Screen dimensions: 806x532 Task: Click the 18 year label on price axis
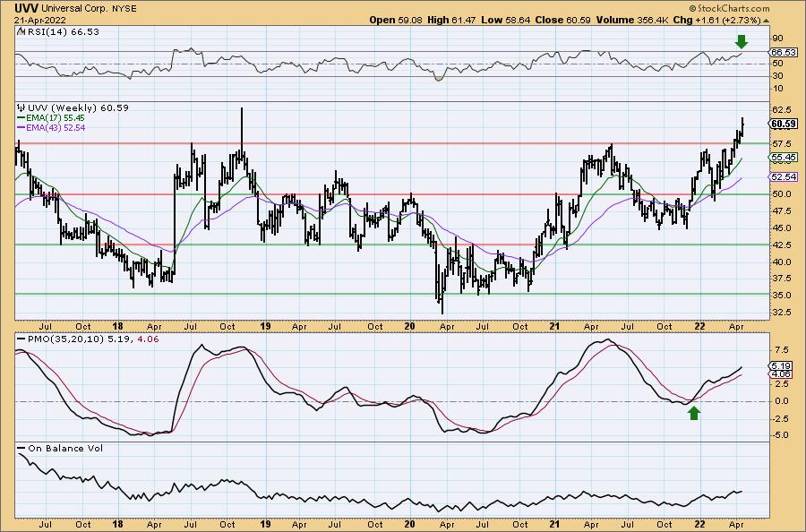[117, 326]
